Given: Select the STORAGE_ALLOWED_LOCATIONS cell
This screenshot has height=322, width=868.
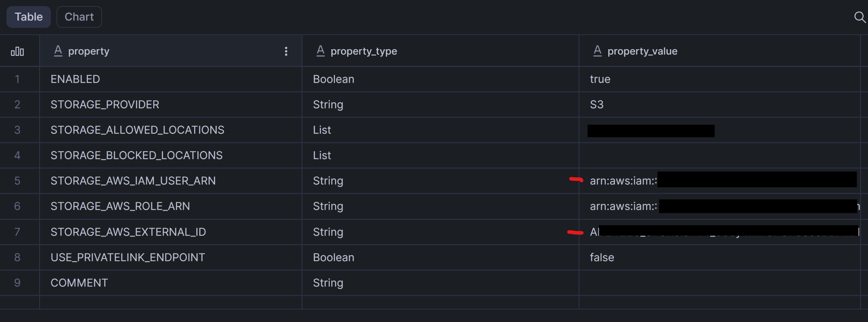Looking at the screenshot, I should tap(137, 130).
